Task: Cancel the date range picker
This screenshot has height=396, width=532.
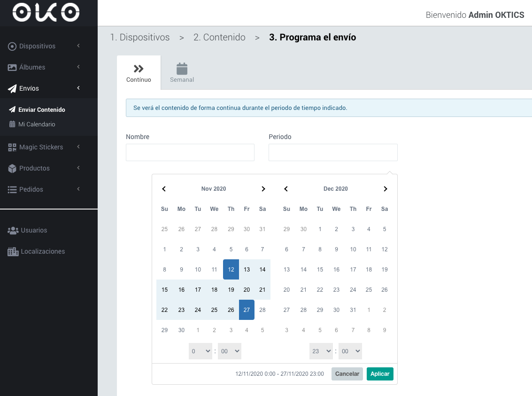Action: coord(347,374)
